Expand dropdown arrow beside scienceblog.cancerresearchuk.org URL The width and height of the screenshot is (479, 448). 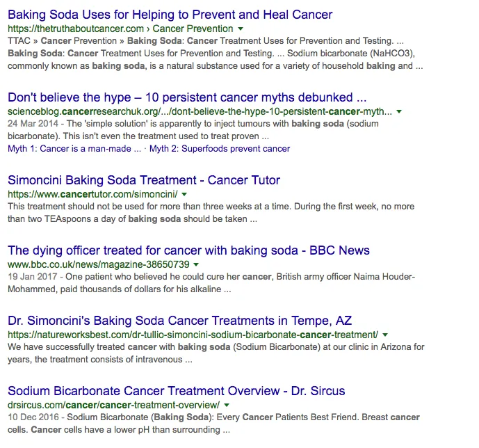(399, 111)
